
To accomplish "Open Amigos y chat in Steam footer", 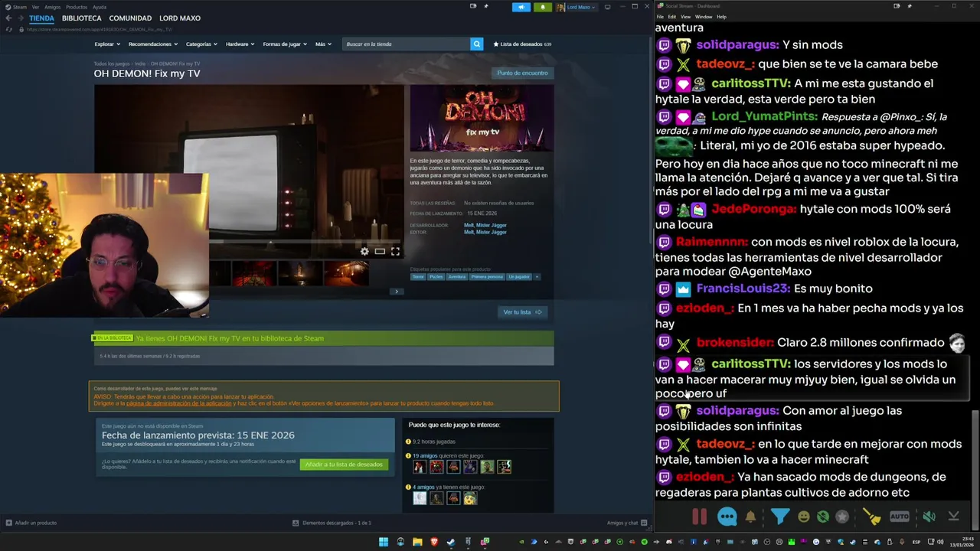I will point(627,523).
